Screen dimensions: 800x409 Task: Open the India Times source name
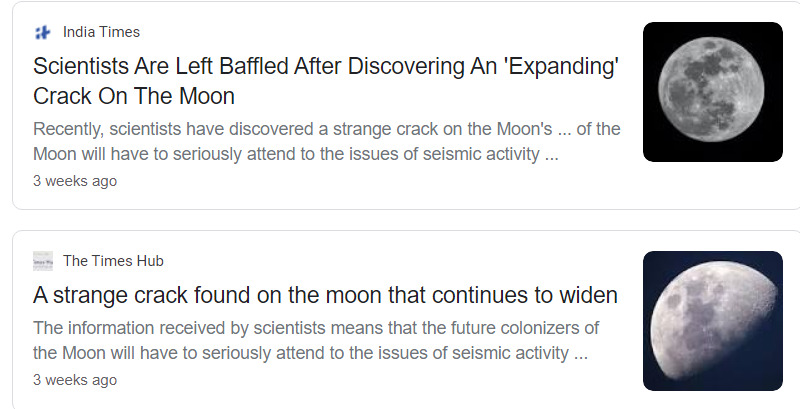[x=101, y=32]
